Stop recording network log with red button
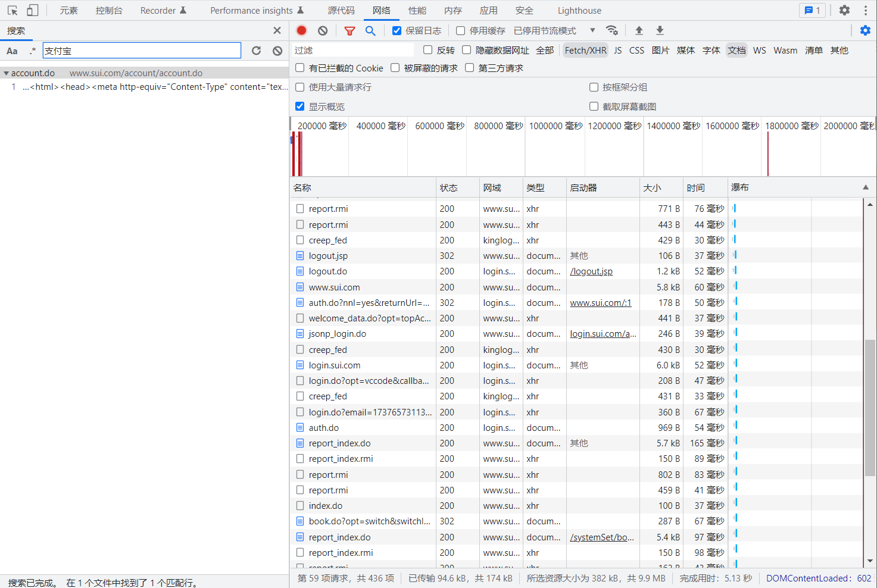The image size is (877, 588). point(301,30)
